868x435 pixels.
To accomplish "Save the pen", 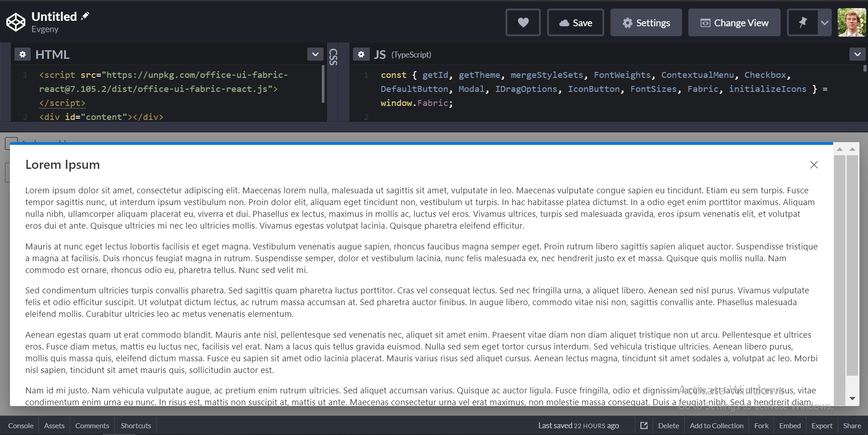I will 575,23.
